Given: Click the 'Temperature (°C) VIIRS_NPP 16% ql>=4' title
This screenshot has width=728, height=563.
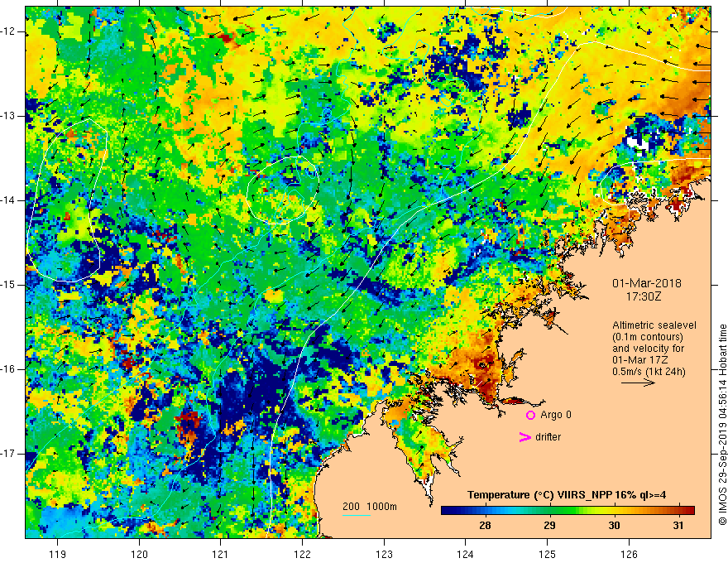Looking at the screenshot, I should pyautogui.click(x=567, y=495).
